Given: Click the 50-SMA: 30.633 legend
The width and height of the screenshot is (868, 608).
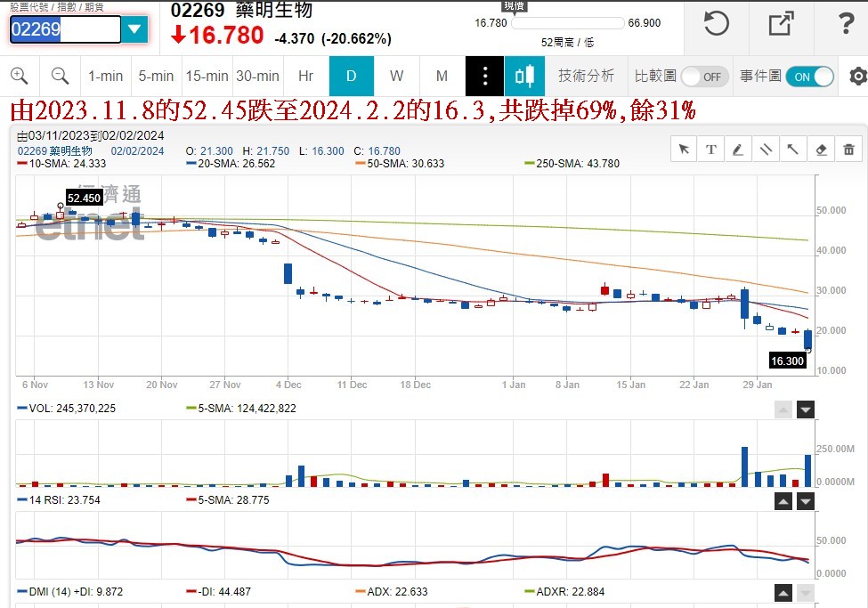Looking at the screenshot, I should 401,164.
